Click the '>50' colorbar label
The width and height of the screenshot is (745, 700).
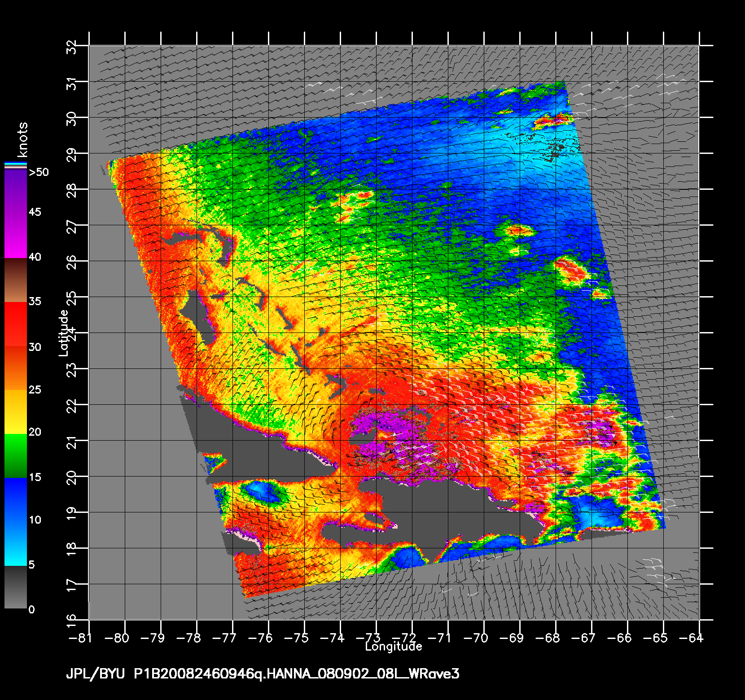pos(39,172)
